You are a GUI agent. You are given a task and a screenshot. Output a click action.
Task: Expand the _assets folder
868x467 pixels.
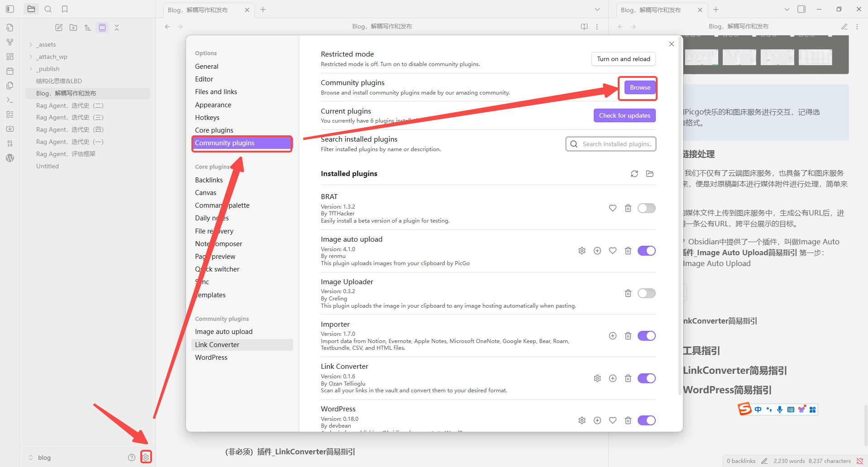[31, 44]
